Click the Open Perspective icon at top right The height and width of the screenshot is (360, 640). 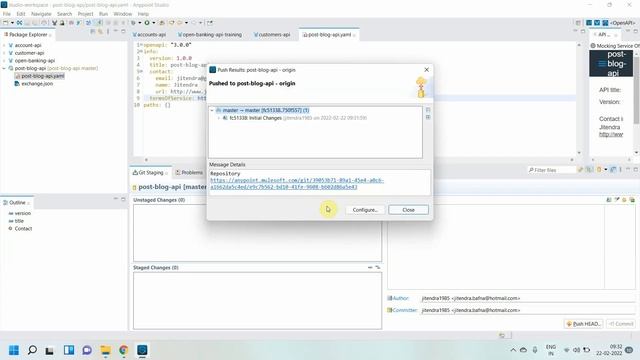(578, 23)
